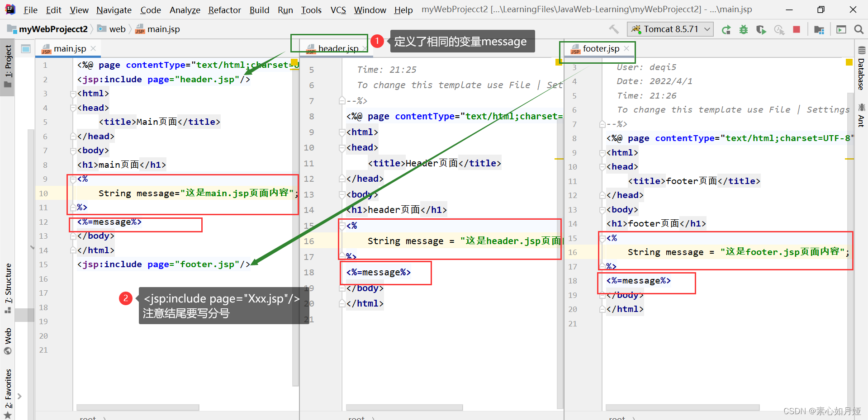This screenshot has height=420, width=868.
Task: Close the main.jsp tab
Action: (x=93, y=48)
